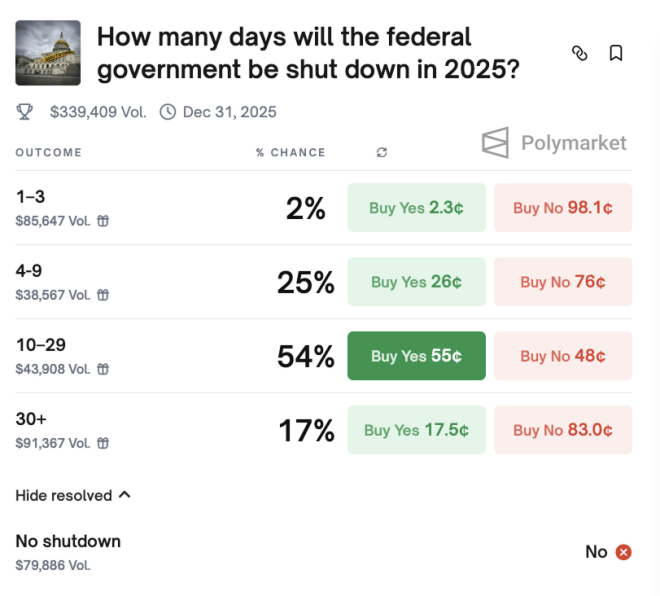Buy No at 76¢ for 4–9 days
The image size is (660, 596).
(x=562, y=282)
